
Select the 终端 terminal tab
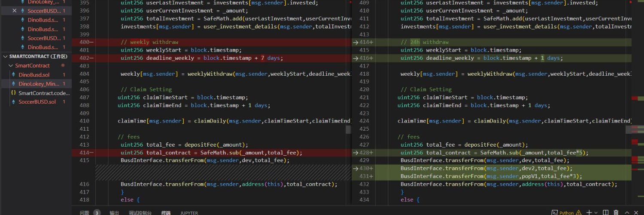pos(166,212)
